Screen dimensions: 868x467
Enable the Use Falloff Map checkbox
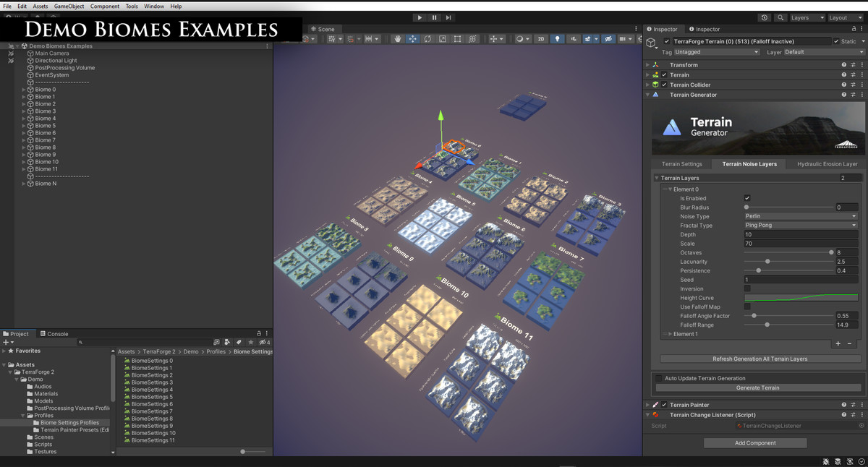tap(747, 307)
